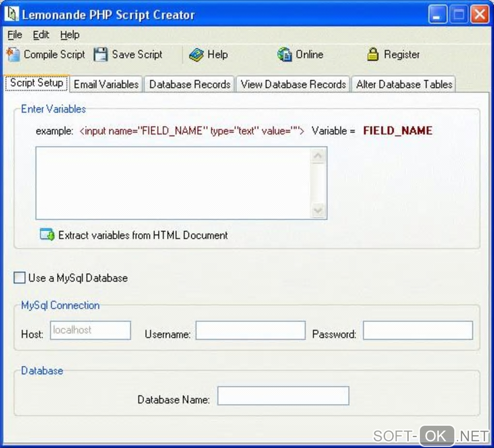Click the Password input field
The image size is (494, 448).
coord(418,330)
